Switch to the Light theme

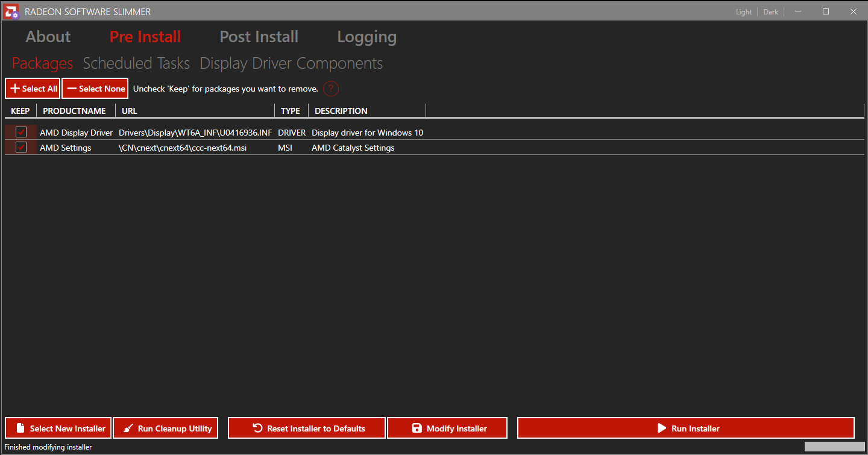click(744, 12)
